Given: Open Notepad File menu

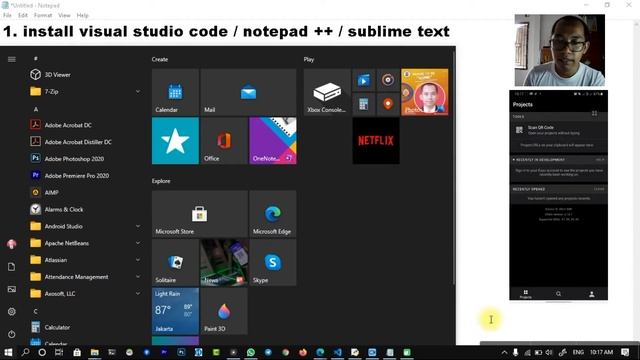Looking at the screenshot, I should pos(7,15).
